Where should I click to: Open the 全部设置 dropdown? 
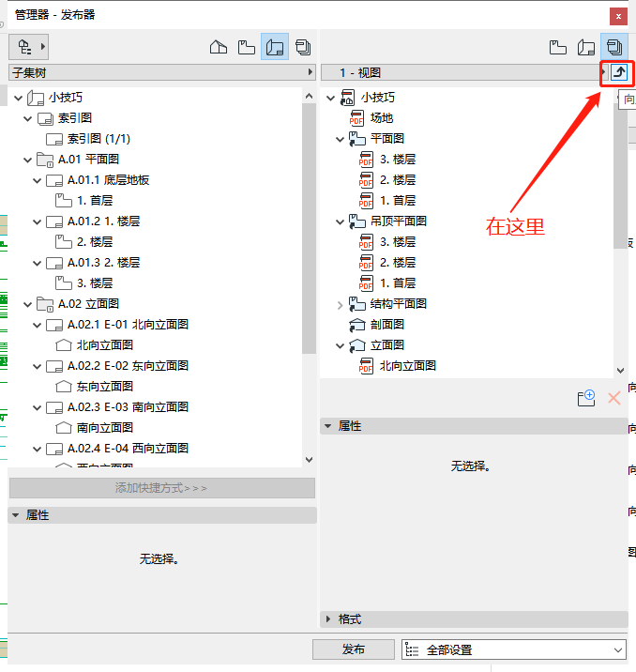pyautogui.click(x=513, y=649)
